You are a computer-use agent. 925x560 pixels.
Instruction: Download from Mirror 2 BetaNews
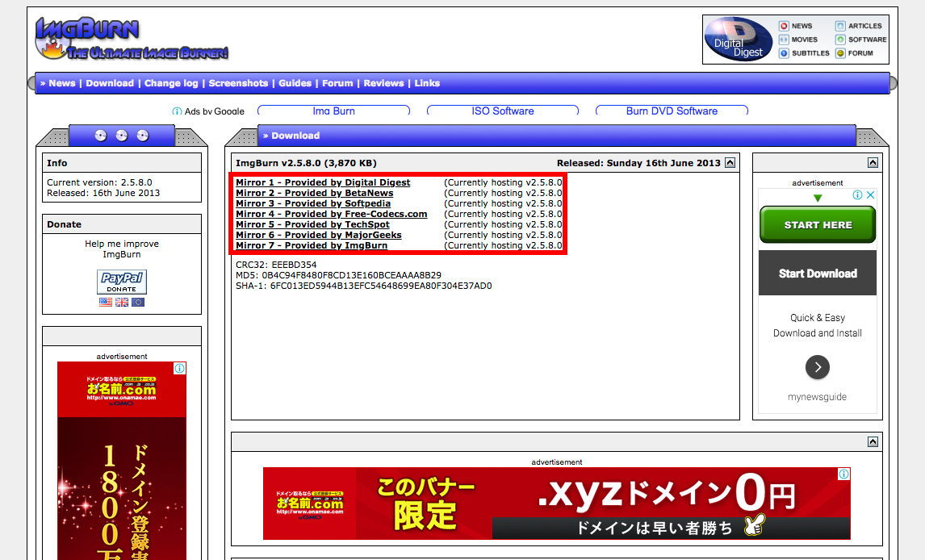(x=315, y=193)
